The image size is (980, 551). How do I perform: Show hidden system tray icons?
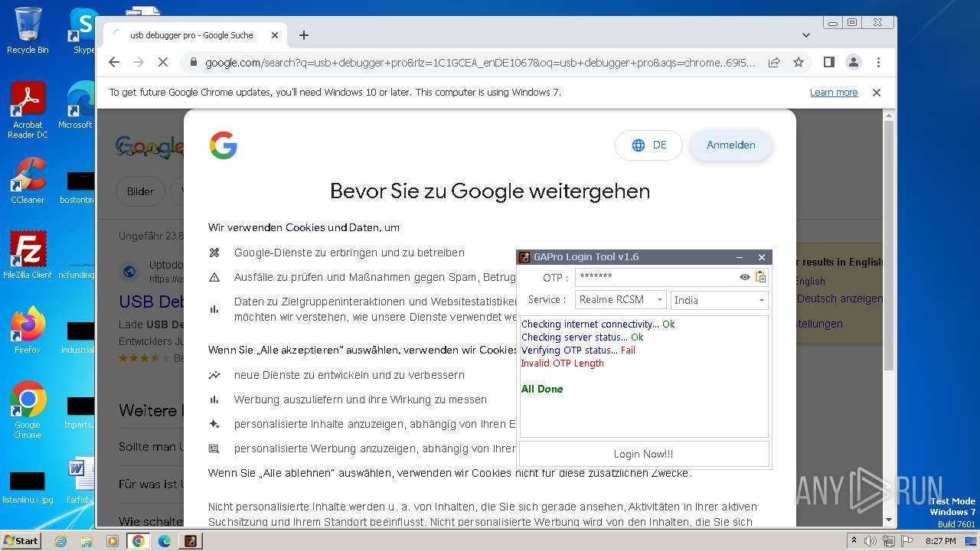coord(854,541)
